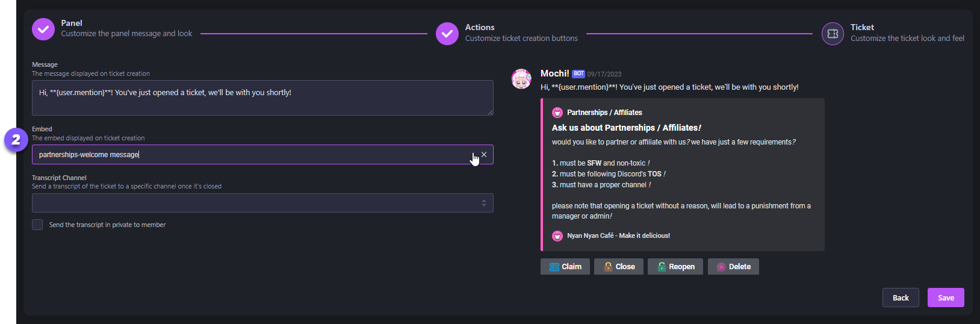Click the Back button

901,298
